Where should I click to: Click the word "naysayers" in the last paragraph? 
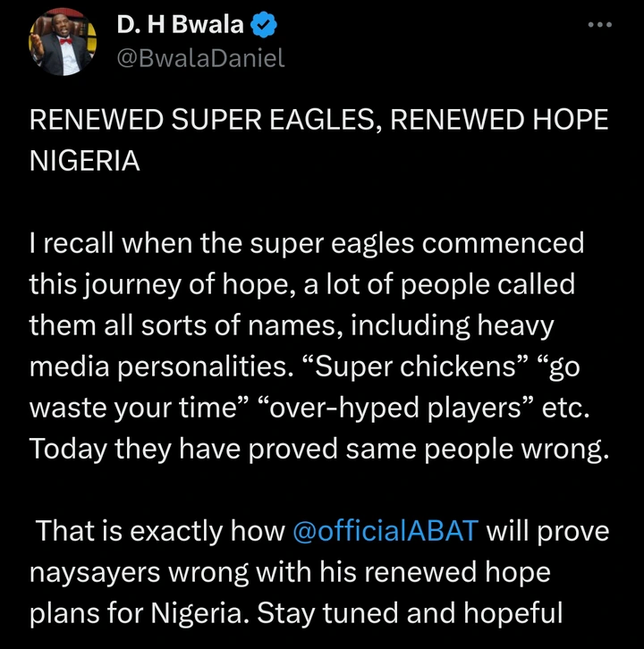[x=95, y=574]
